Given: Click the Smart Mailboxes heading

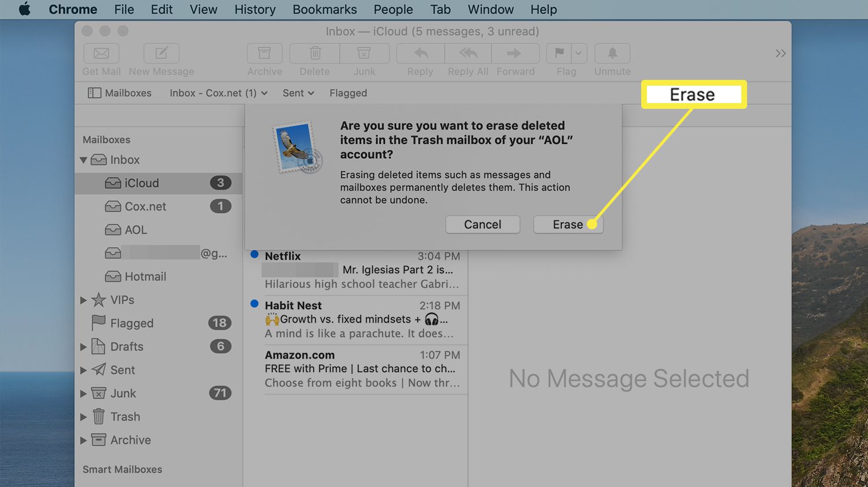Looking at the screenshot, I should [122, 470].
